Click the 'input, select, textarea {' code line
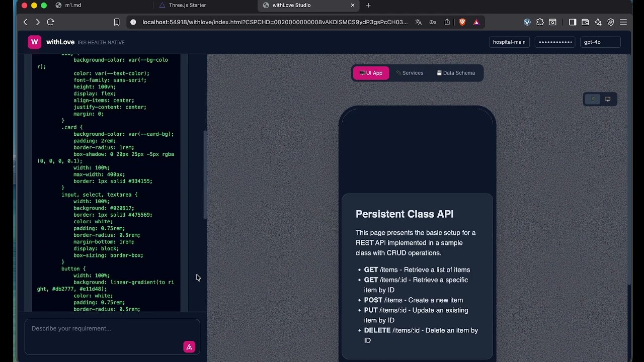 [99, 195]
